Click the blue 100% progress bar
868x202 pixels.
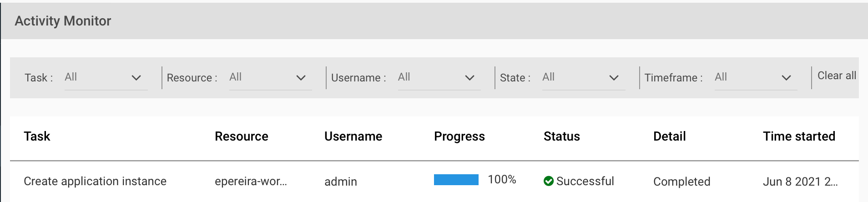point(456,180)
